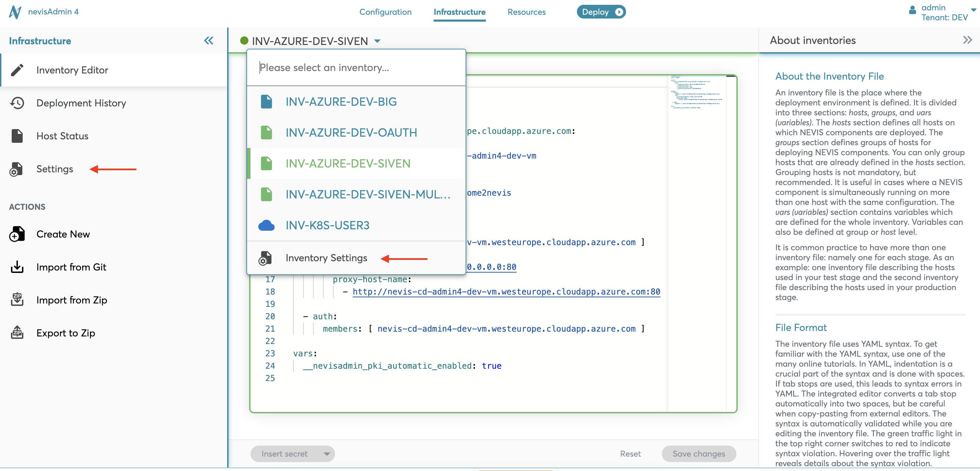Screen dimensions: 980x471
Task: Open the Infrastructure tab
Action: tap(459, 12)
